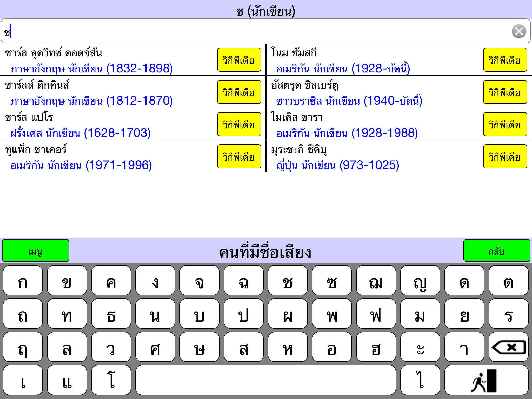Click the description ชาวบราซิล นักเขียน (1940-บัดนี้)
The width and height of the screenshot is (532, 399).
coord(349,101)
